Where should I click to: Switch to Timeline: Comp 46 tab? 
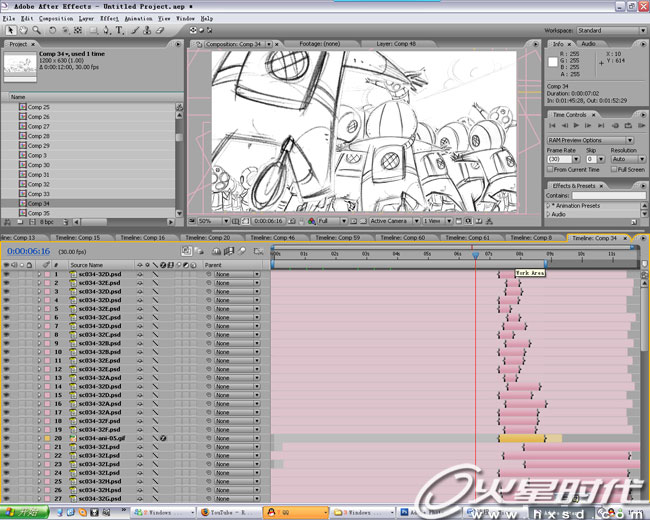coord(273,238)
